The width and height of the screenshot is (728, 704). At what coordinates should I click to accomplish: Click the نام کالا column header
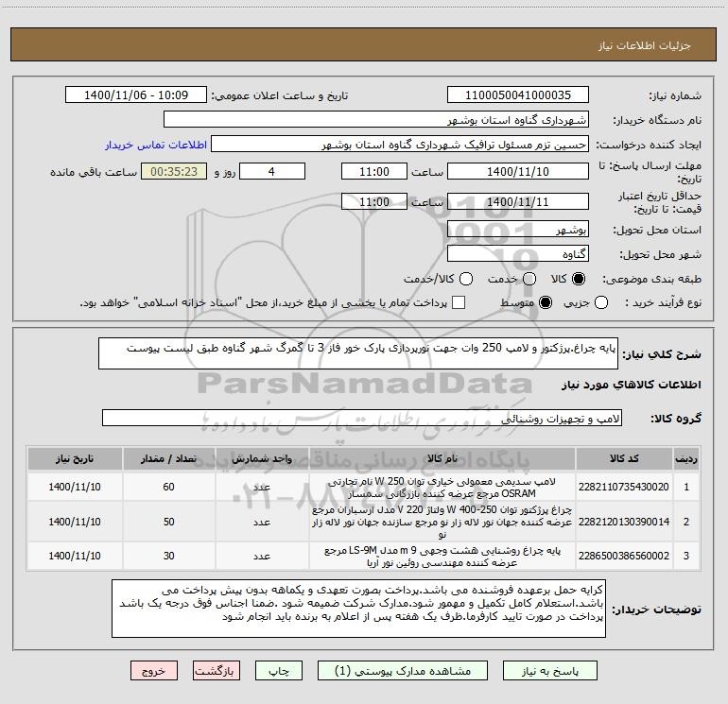pyautogui.click(x=442, y=458)
